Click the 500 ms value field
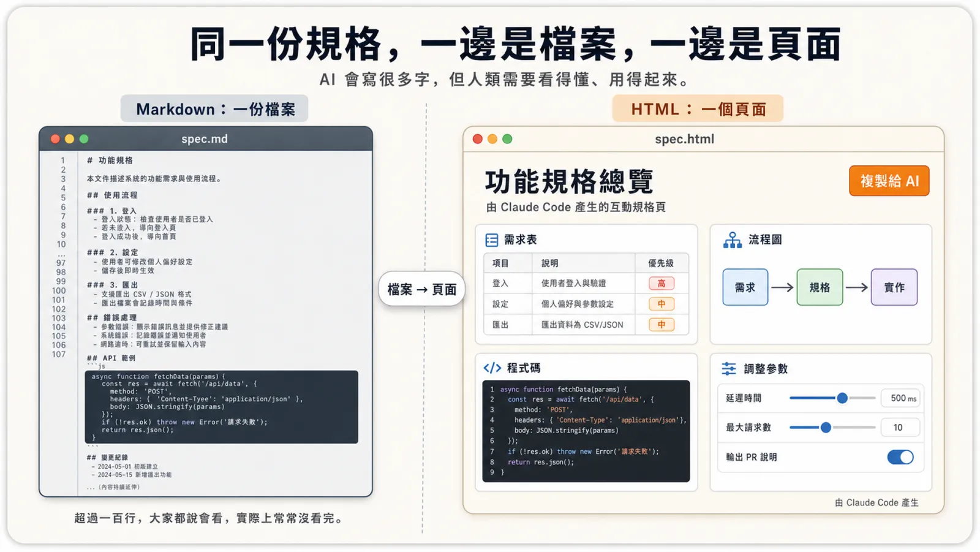 point(900,398)
